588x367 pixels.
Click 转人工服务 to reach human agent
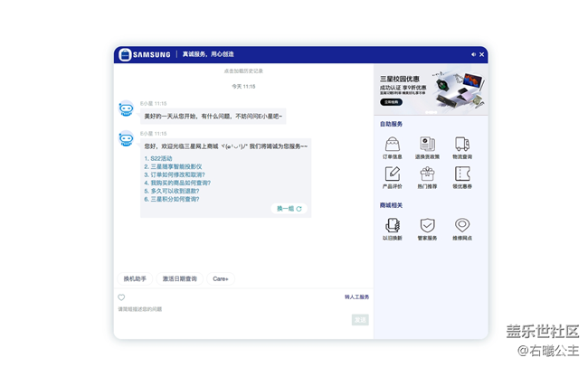tap(356, 297)
